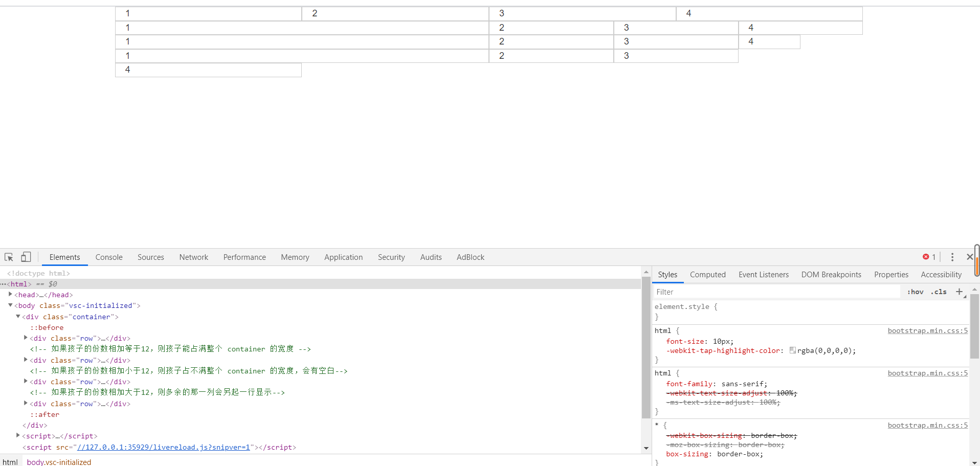Open the DOM Breakpoints sidebar tab
The height and width of the screenshot is (466, 980).
point(831,275)
